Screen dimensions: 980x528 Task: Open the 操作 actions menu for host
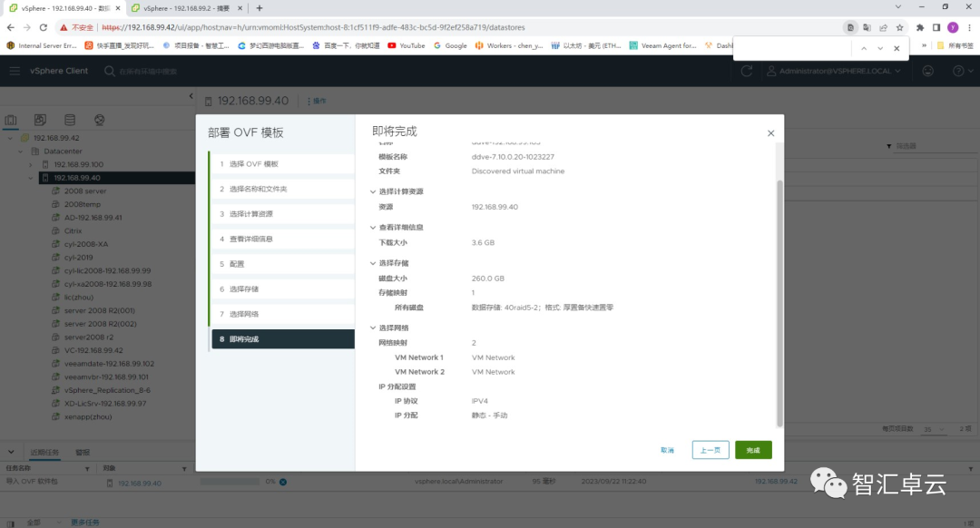pos(317,102)
